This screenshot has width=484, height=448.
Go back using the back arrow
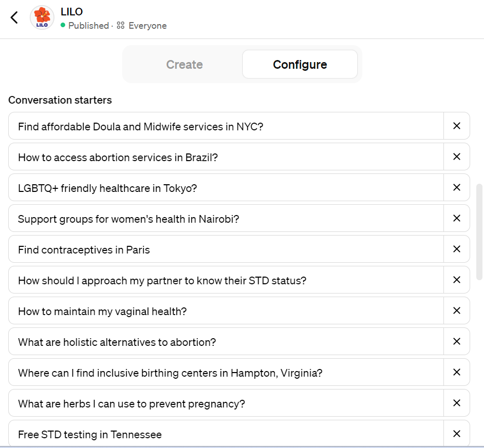(x=14, y=17)
